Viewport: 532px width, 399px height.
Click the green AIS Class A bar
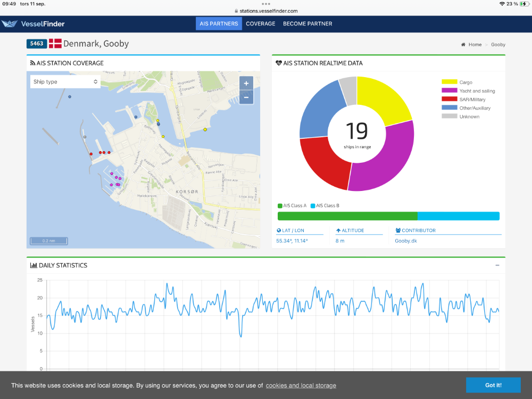pyautogui.click(x=347, y=216)
